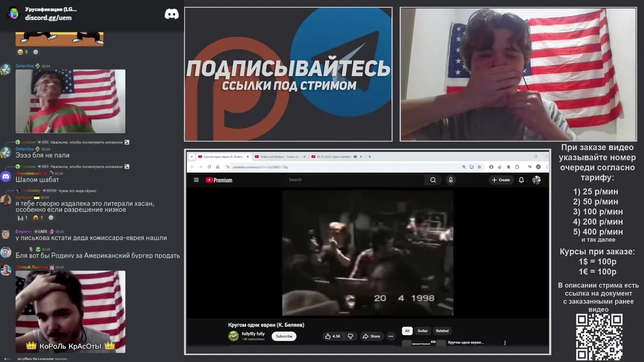644x362 pixels.
Task: Go back with the browser back arrow
Action: 192,167
